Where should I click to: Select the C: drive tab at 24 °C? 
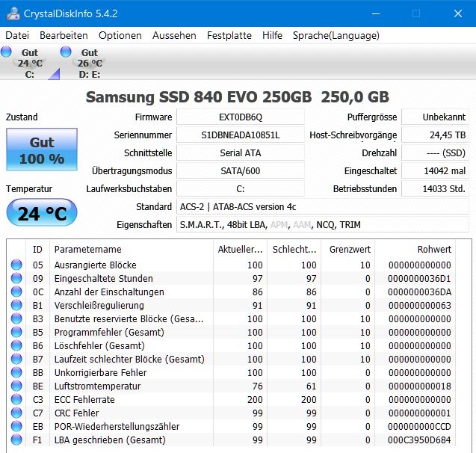[30, 63]
